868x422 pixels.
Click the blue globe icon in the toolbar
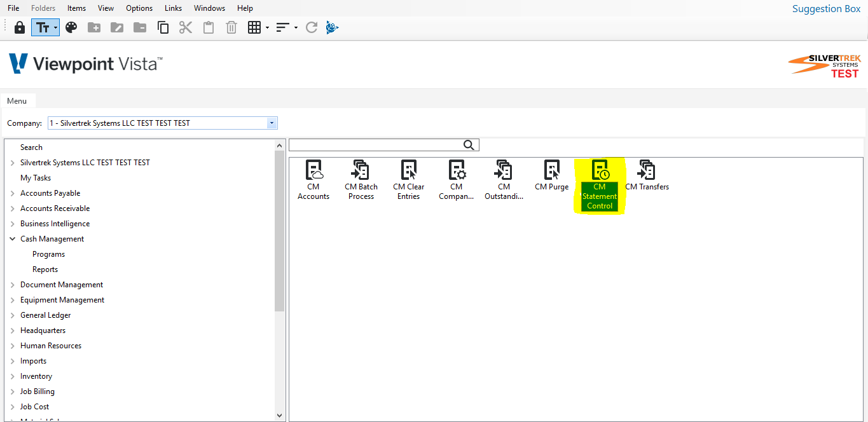click(332, 27)
